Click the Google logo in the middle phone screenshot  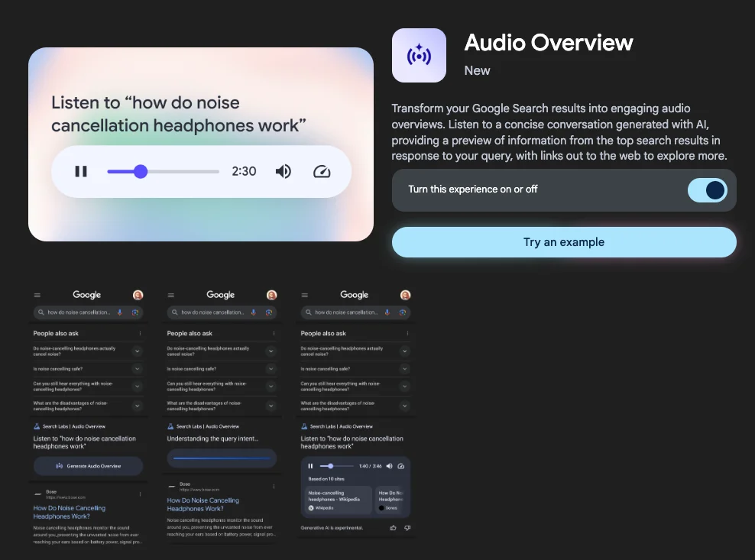221,295
